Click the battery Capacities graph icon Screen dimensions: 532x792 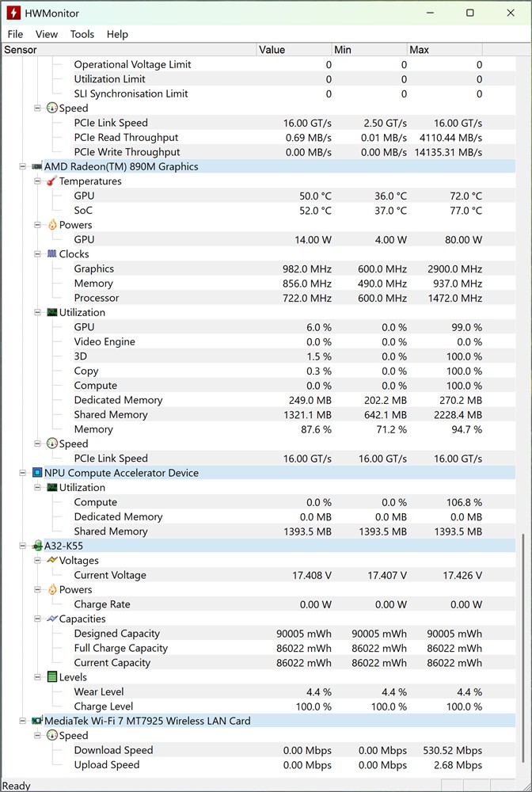52,619
